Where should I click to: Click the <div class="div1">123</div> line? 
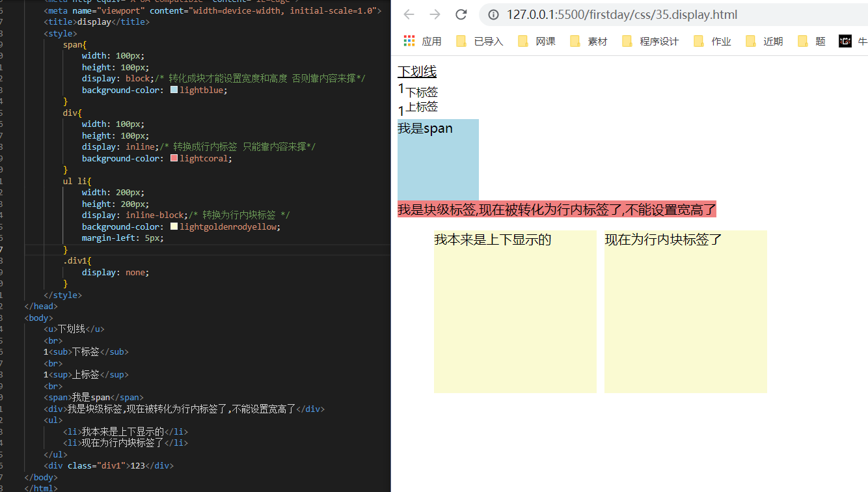109,465
